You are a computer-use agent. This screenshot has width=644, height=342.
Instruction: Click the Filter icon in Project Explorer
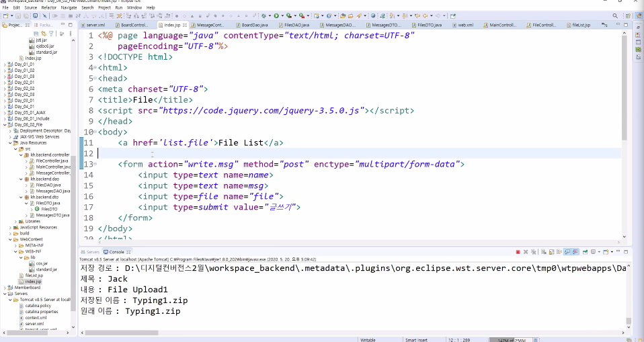[51, 34]
